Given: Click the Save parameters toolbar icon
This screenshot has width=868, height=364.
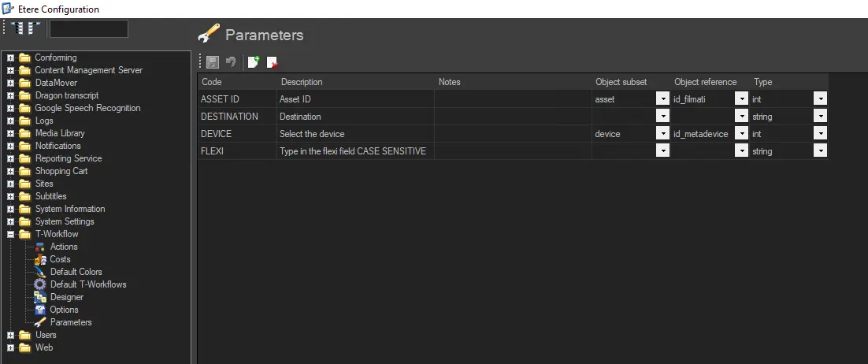Looking at the screenshot, I should click(213, 62).
